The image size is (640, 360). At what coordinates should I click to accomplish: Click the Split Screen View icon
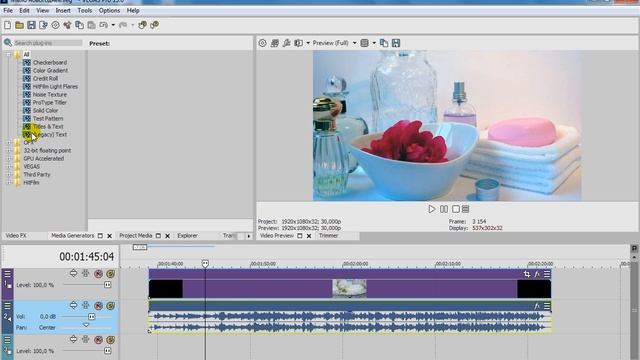click(x=299, y=43)
